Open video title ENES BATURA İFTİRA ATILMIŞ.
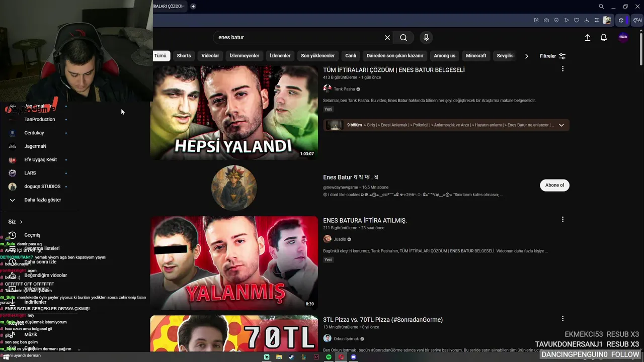Screen dimensions: 644x362 tap(365, 220)
